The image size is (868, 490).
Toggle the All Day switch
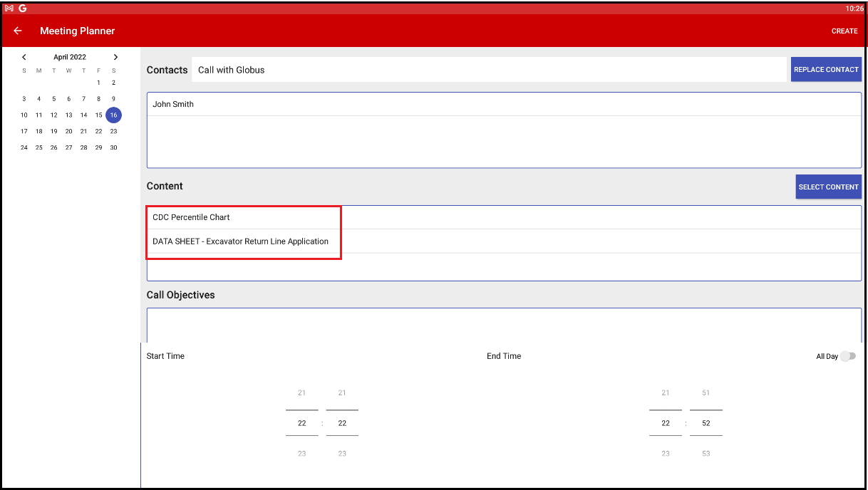[847, 356]
